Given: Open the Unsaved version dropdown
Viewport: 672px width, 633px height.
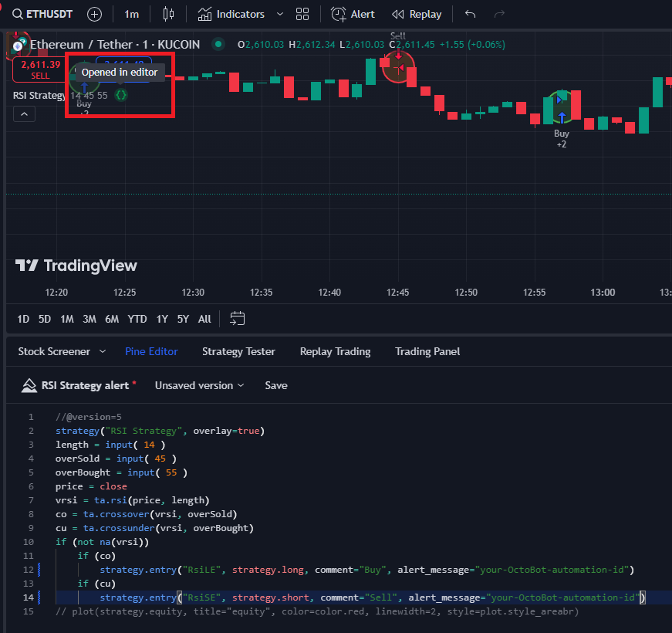Looking at the screenshot, I should pyautogui.click(x=199, y=385).
